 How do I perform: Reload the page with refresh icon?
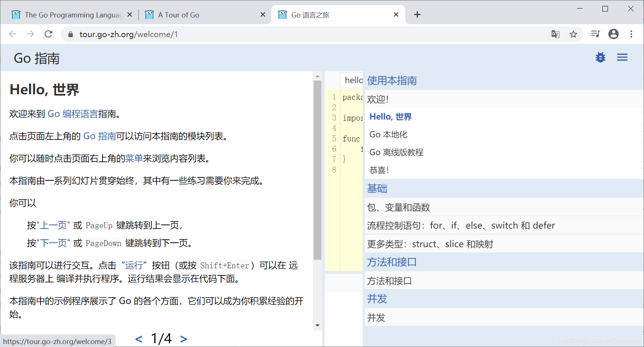tap(49, 34)
